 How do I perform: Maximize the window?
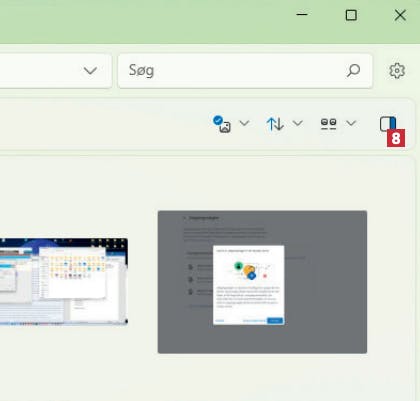351,15
